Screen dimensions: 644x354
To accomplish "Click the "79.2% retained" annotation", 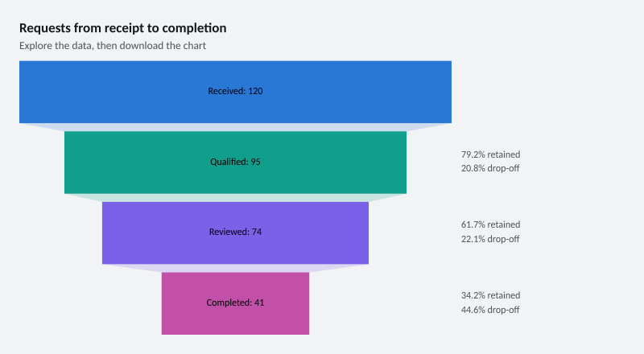I will click(490, 154).
